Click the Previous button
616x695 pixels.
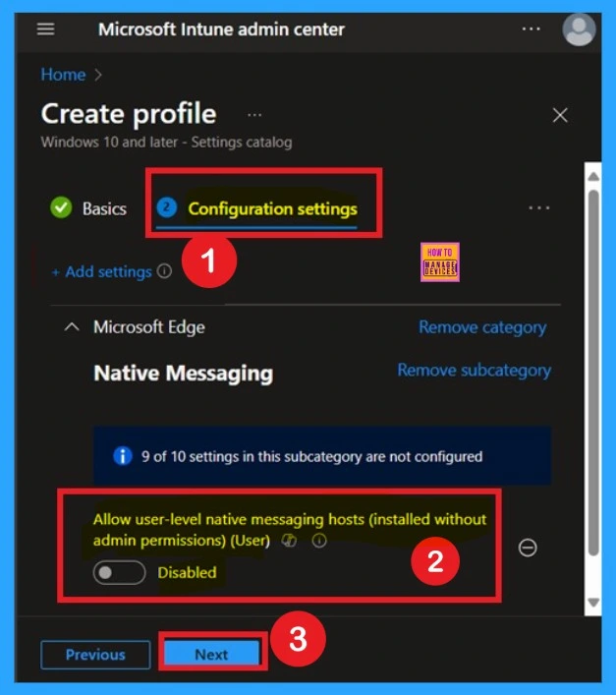click(95, 655)
